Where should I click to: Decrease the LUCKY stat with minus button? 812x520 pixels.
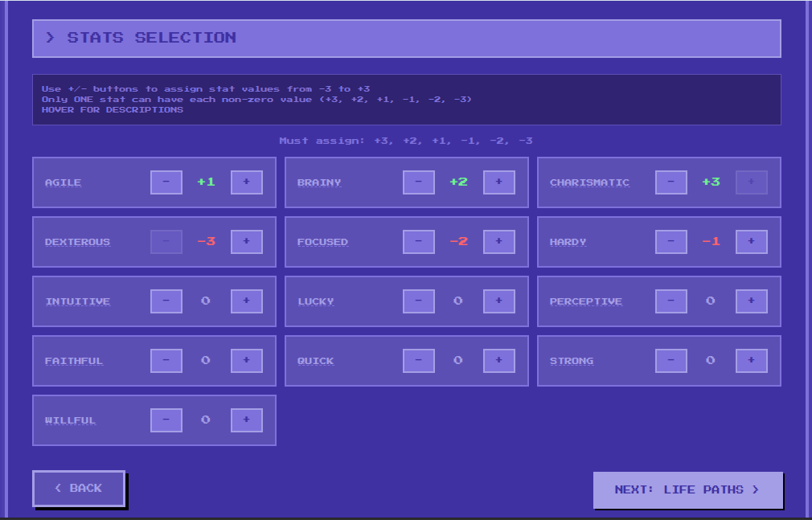click(x=418, y=301)
